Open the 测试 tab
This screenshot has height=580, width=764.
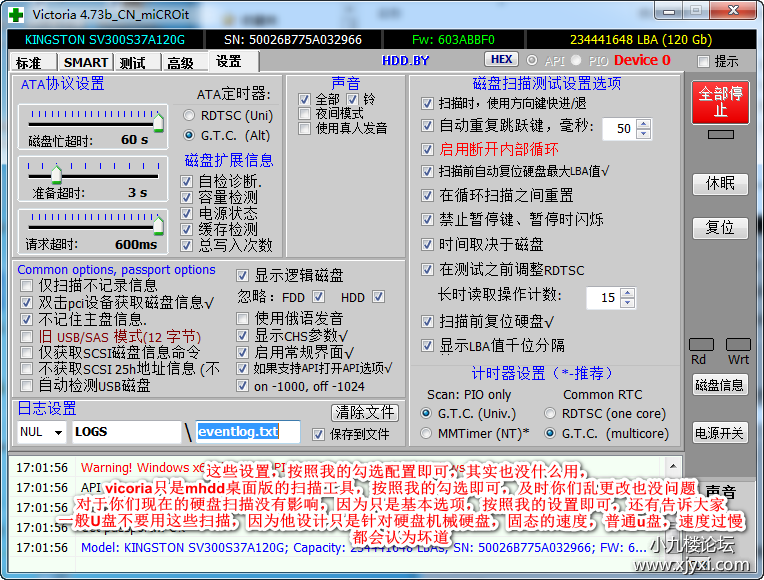coord(133,62)
